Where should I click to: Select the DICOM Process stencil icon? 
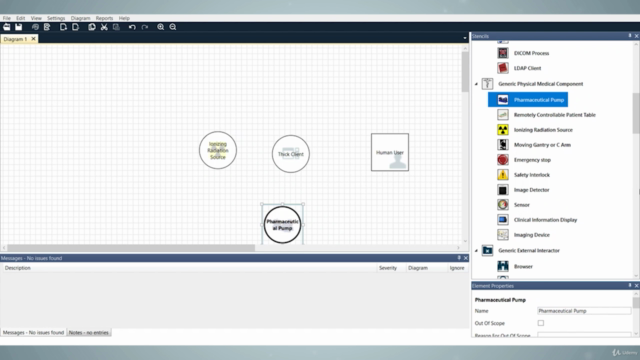(503, 53)
